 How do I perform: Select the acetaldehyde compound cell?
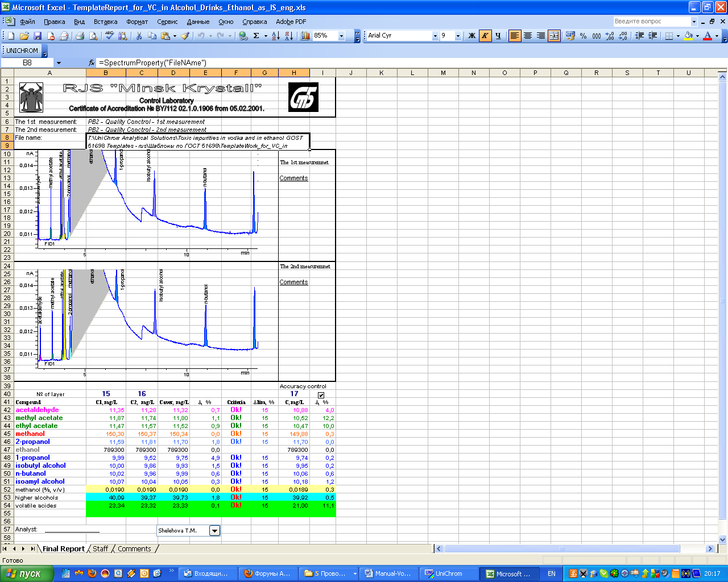coord(49,410)
